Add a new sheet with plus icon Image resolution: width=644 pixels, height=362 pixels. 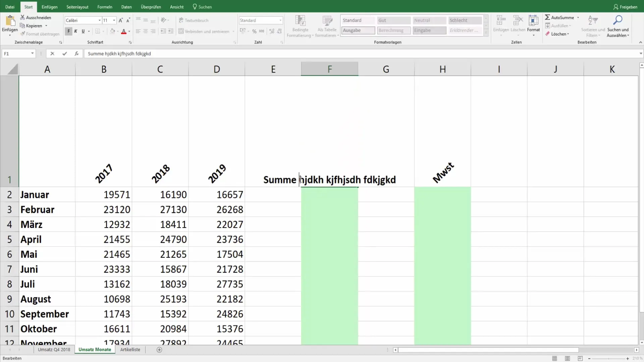pyautogui.click(x=159, y=350)
